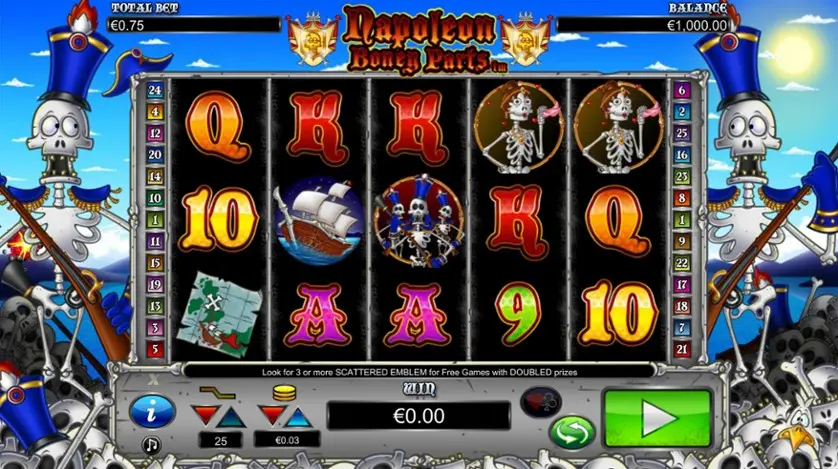This screenshot has height=469, width=838.
Task: Click the sailing ship symbol
Action: [317, 221]
